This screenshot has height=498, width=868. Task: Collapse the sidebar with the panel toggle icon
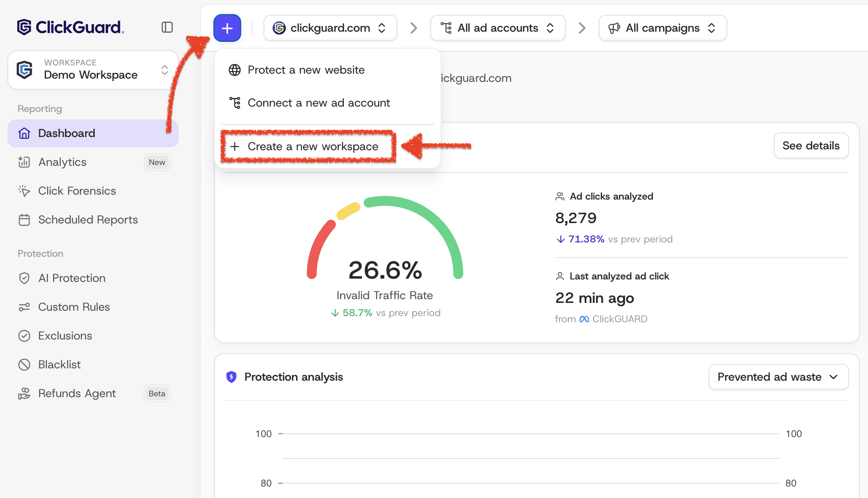(x=167, y=27)
